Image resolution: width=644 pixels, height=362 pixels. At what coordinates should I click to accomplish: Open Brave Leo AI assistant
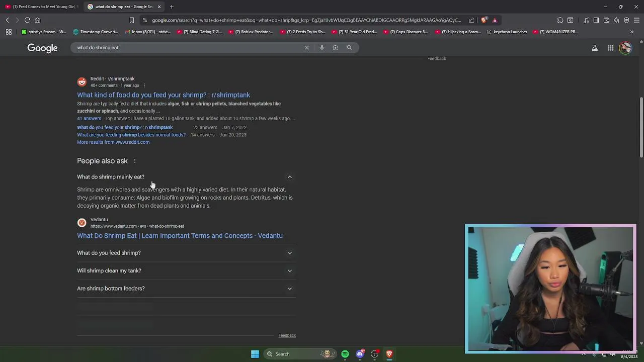click(x=616, y=20)
